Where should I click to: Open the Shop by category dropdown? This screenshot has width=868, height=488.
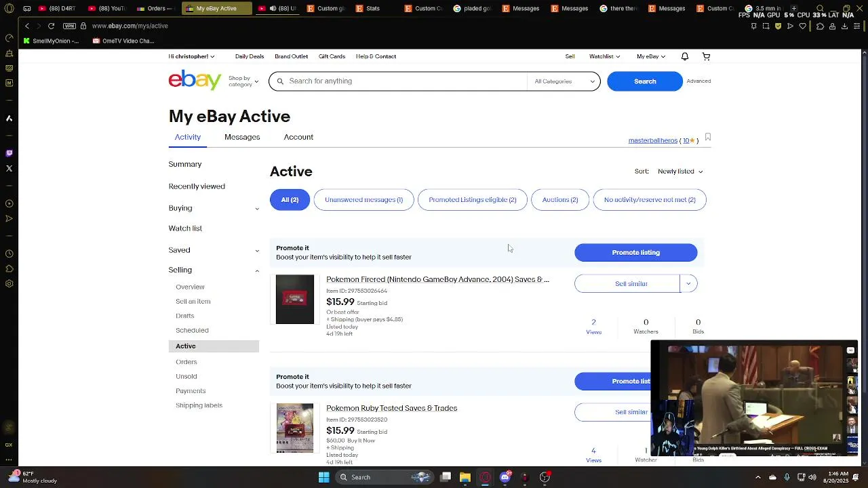[243, 81]
